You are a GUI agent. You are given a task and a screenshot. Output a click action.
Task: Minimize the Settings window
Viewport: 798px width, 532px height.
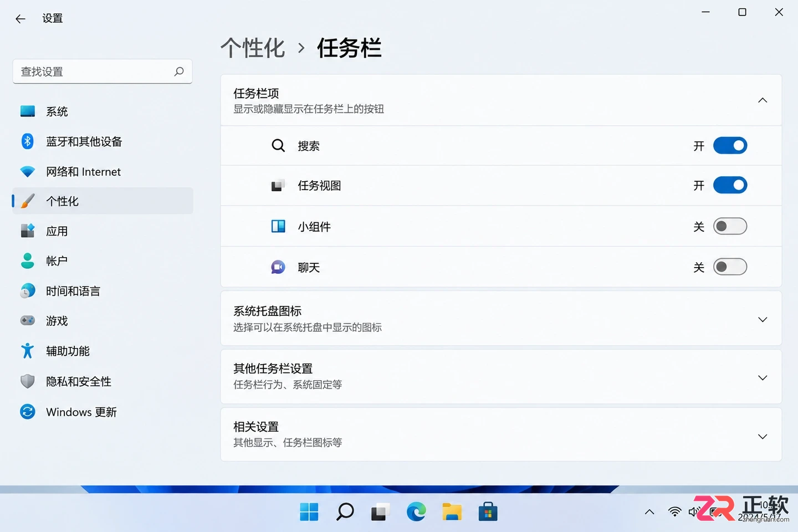pos(705,12)
